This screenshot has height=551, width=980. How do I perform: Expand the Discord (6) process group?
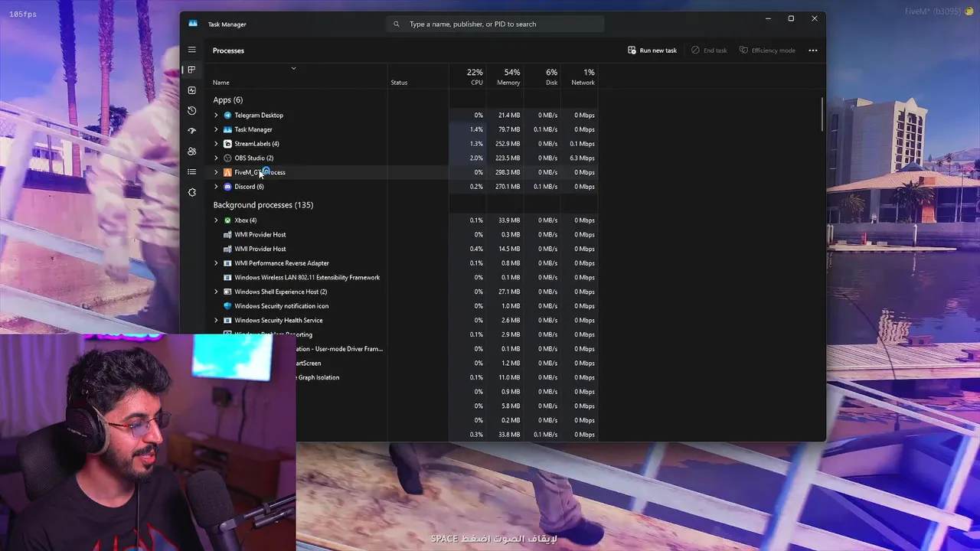(x=216, y=187)
